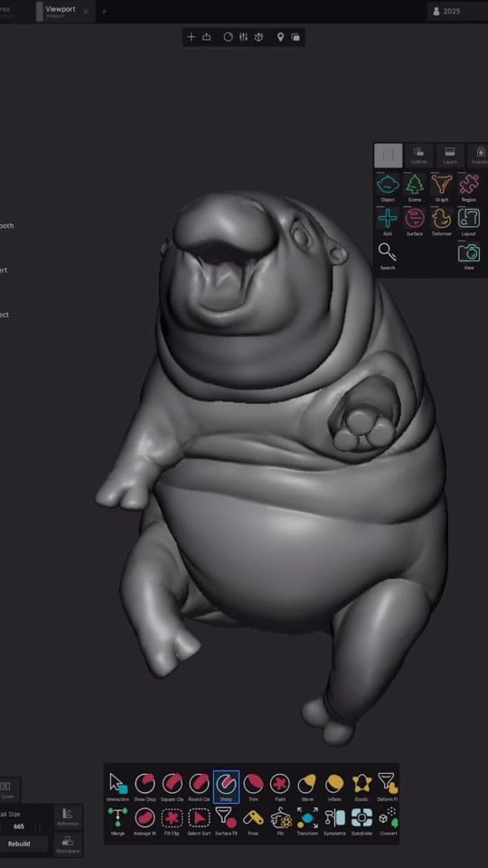
Task: Select the Merge tool
Action: 117,820
